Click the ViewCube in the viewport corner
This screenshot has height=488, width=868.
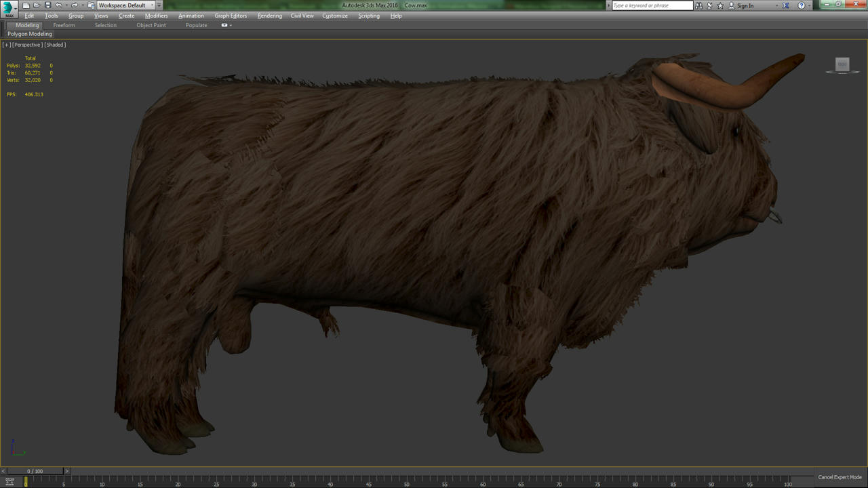[x=842, y=65]
